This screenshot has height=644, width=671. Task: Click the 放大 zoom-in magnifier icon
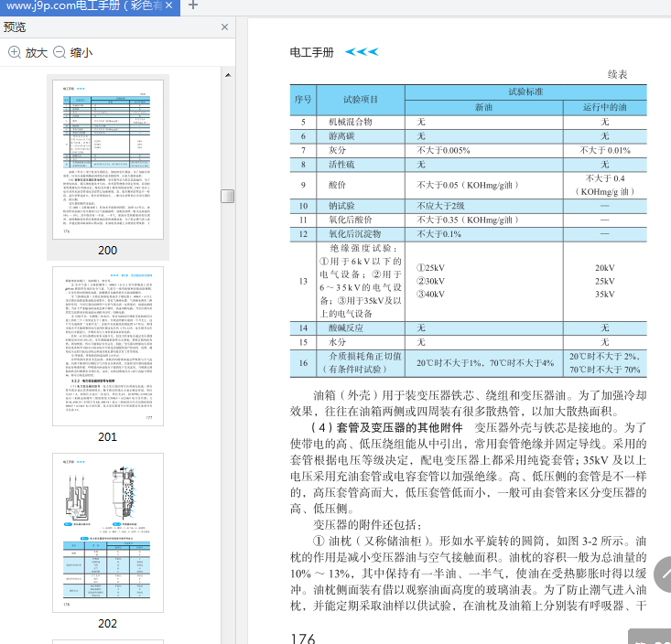point(15,52)
